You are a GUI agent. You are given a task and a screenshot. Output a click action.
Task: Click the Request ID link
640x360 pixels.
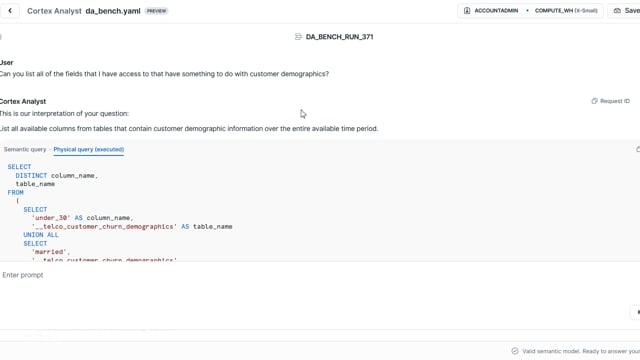tap(615, 101)
